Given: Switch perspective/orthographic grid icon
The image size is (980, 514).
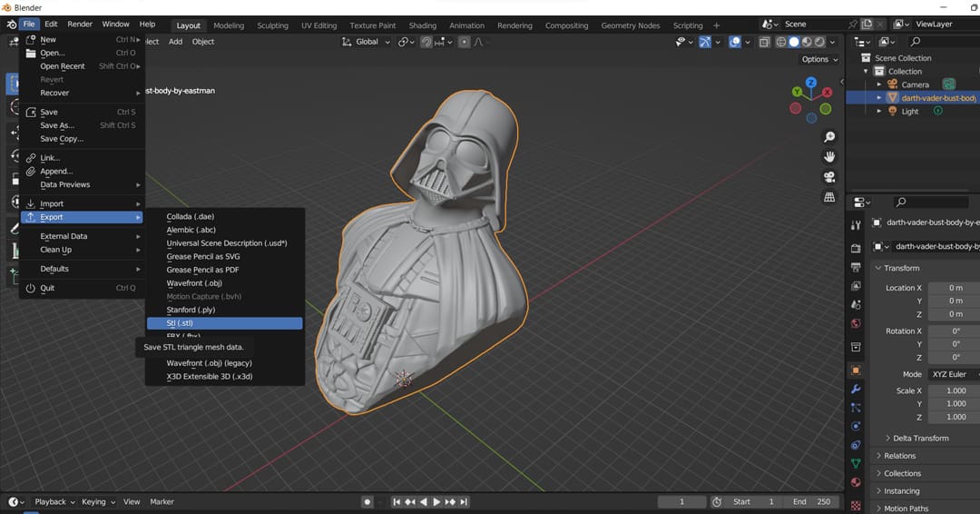Looking at the screenshot, I should coord(829,197).
